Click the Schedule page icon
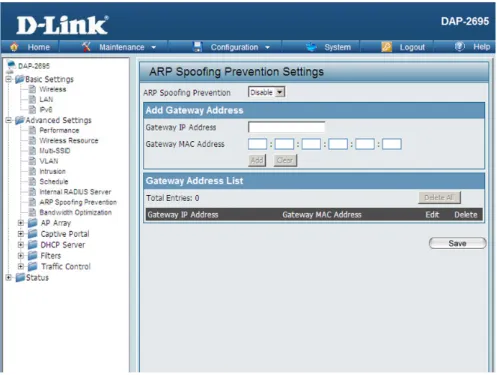 coord(32,182)
